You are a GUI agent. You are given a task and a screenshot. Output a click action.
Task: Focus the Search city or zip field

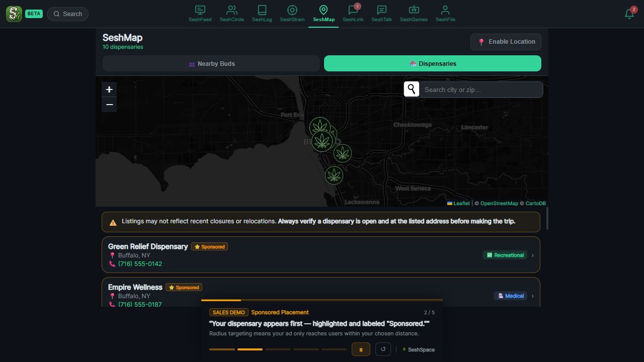pyautogui.click(x=481, y=89)
